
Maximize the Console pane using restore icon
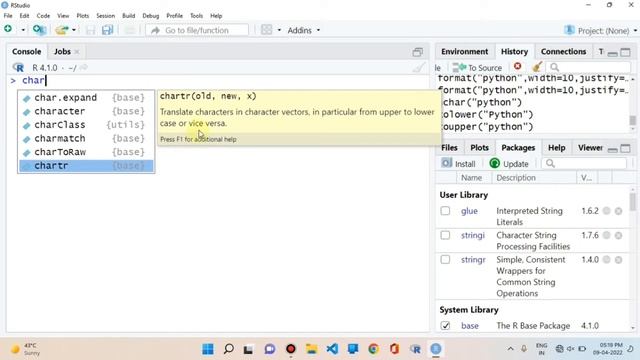point(417,52)
